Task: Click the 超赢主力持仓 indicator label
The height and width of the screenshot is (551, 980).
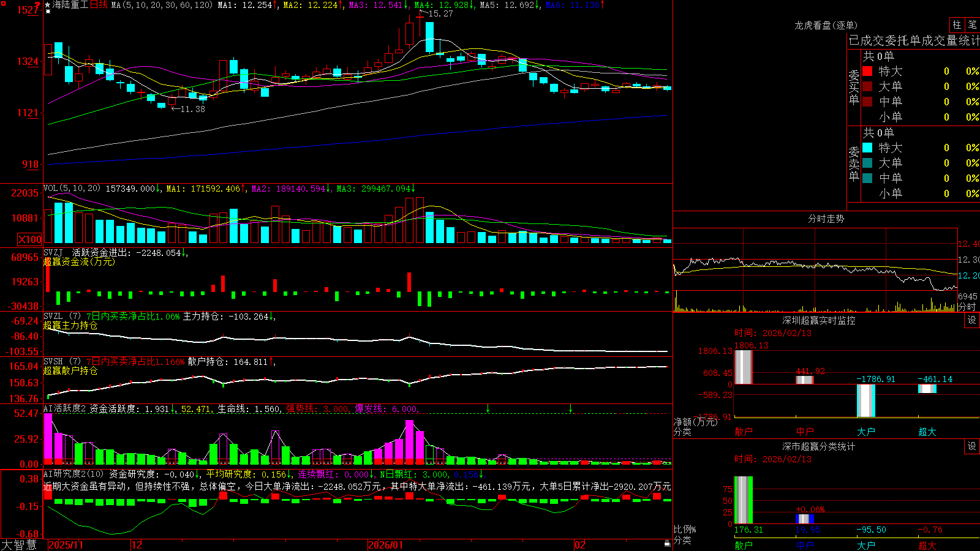Action: pyautogui.click(x=70, y=325)
